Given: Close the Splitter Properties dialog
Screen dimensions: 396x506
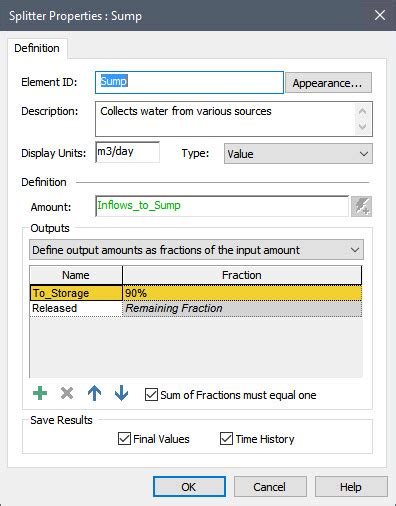Looking at the screenshot, I should point(380,15).
